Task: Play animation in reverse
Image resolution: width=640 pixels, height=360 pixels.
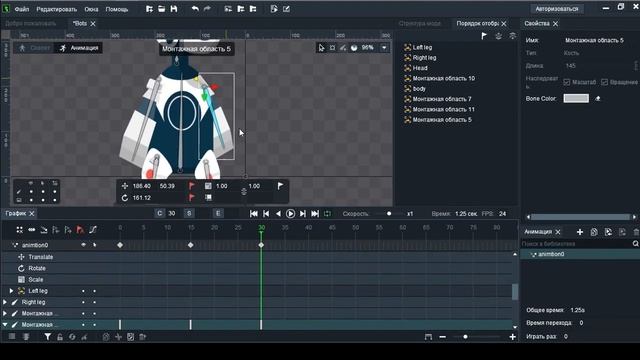Action: tap(278, 213)
